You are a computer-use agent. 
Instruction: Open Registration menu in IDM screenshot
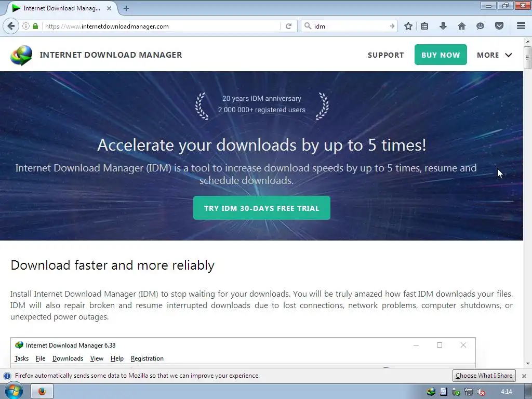pos(147,358)
